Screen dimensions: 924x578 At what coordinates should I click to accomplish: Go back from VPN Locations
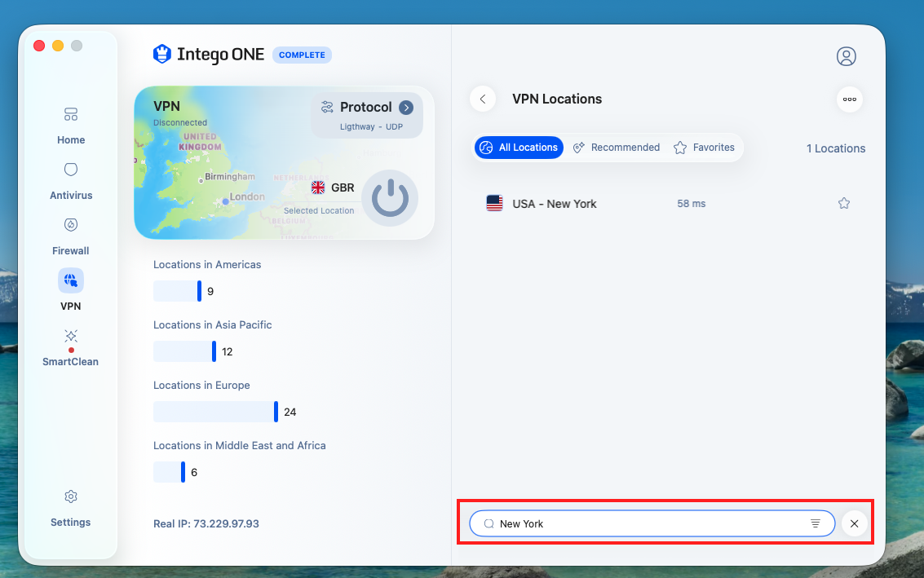pos(483,99)
